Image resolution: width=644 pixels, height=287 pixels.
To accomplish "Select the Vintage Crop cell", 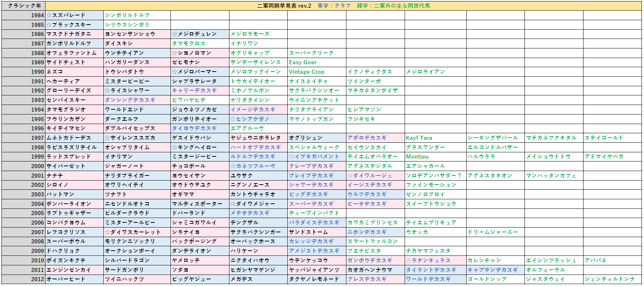I will (x=316, y=72).
